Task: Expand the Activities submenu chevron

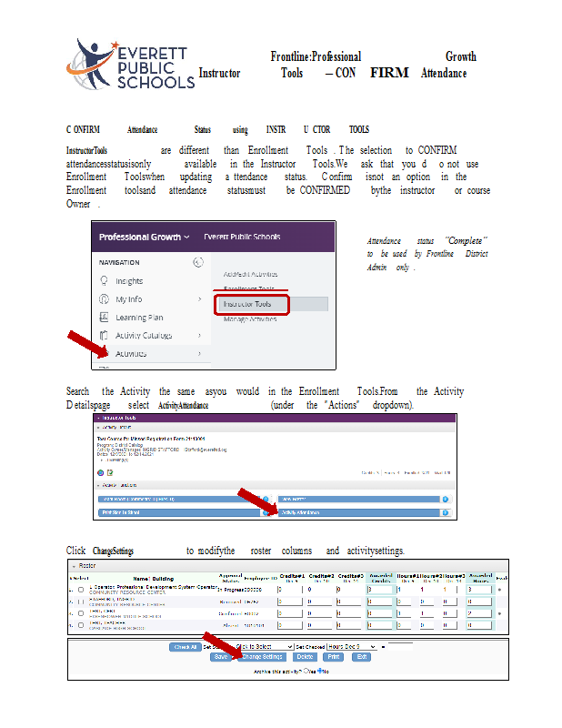Action: (x=199, y=354)
